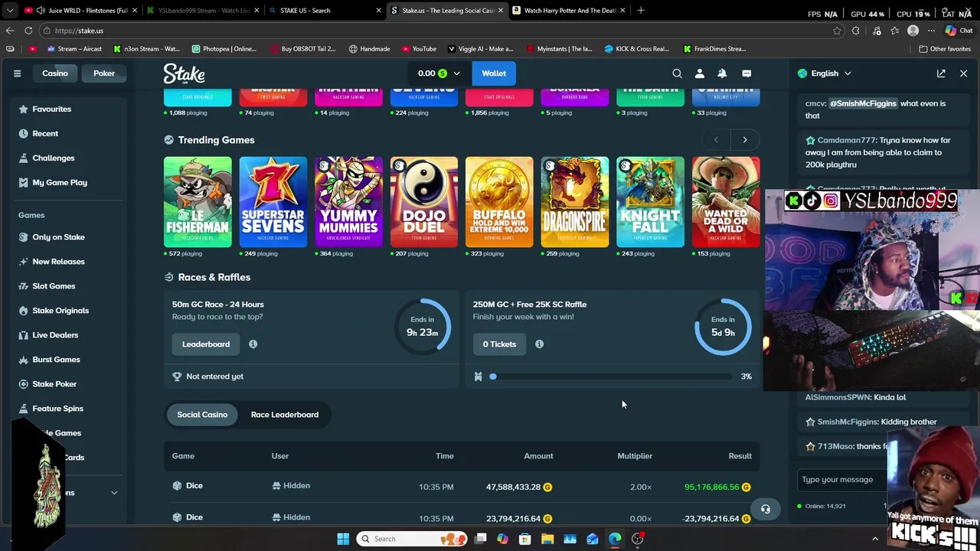The height and width of the screenshot is (551, 980).
Task: Open the currency balance dropdown
Action: click(439, 73)
